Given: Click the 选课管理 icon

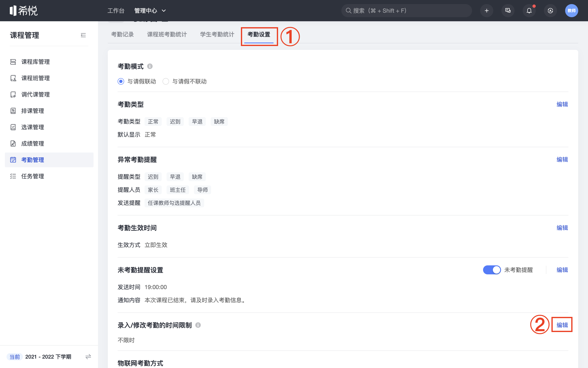Looking at the screenshot, I should pyautogui.click(x=13, y=127).
